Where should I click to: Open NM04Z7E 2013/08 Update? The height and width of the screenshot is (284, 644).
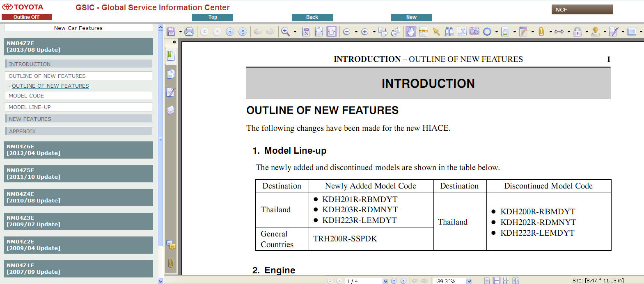[x=78, y=47]
